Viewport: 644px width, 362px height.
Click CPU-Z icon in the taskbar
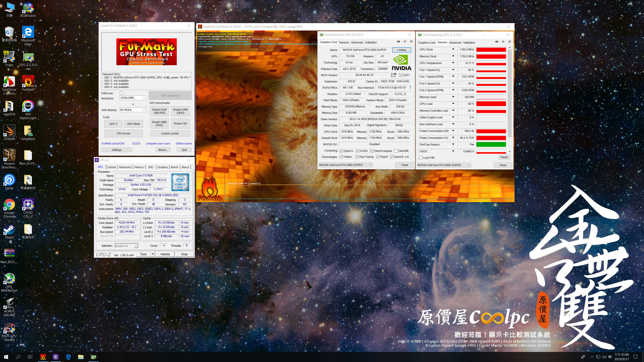point(56,357)
